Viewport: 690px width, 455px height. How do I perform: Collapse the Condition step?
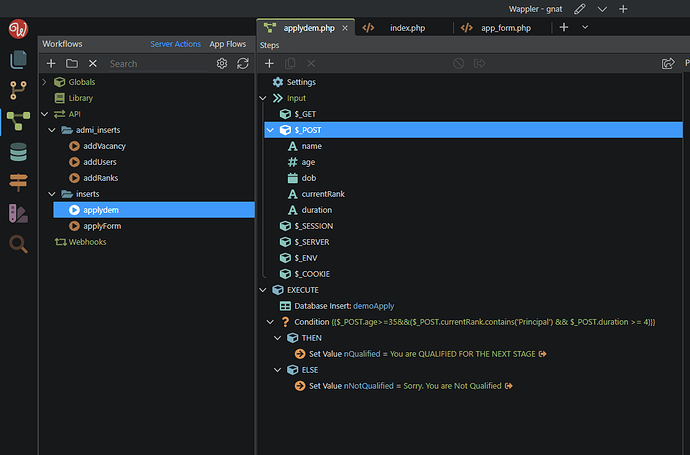tap(270, 322)
